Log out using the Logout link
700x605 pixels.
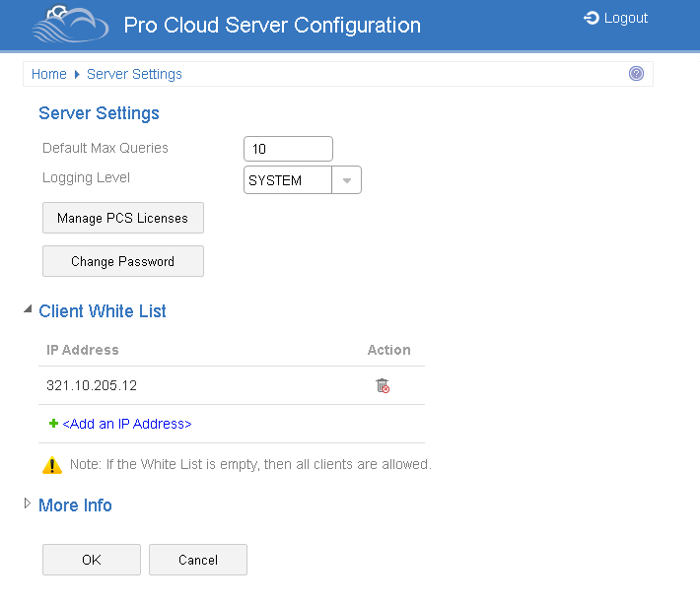click(625, 19)
